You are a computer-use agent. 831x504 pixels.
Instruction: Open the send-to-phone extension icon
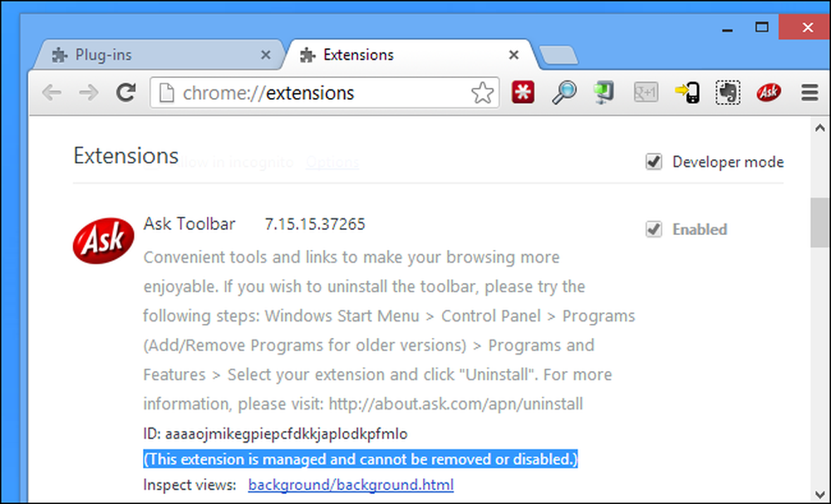pyautogui.click(x=687, y=93)
